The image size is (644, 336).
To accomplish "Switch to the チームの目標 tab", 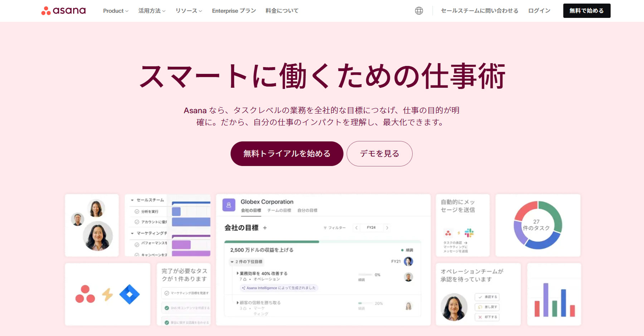I will pos(279,211).
